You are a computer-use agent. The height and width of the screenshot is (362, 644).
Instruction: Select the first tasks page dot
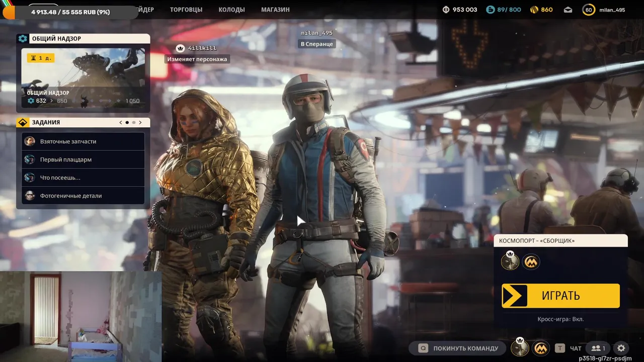(127, 122)
